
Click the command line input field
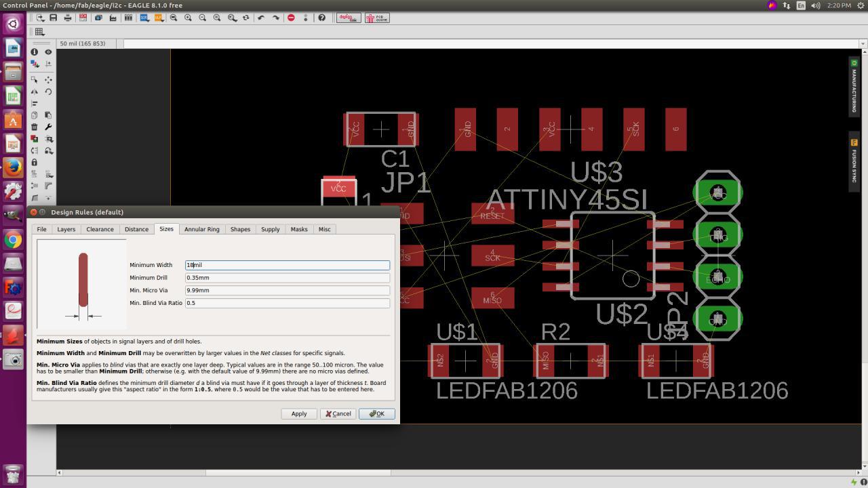click(491, 43)
